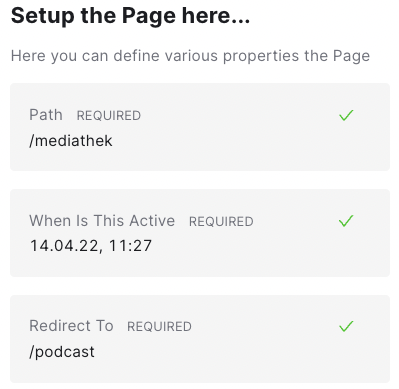
Task: Click the Path field label
Action: (46, 115)
